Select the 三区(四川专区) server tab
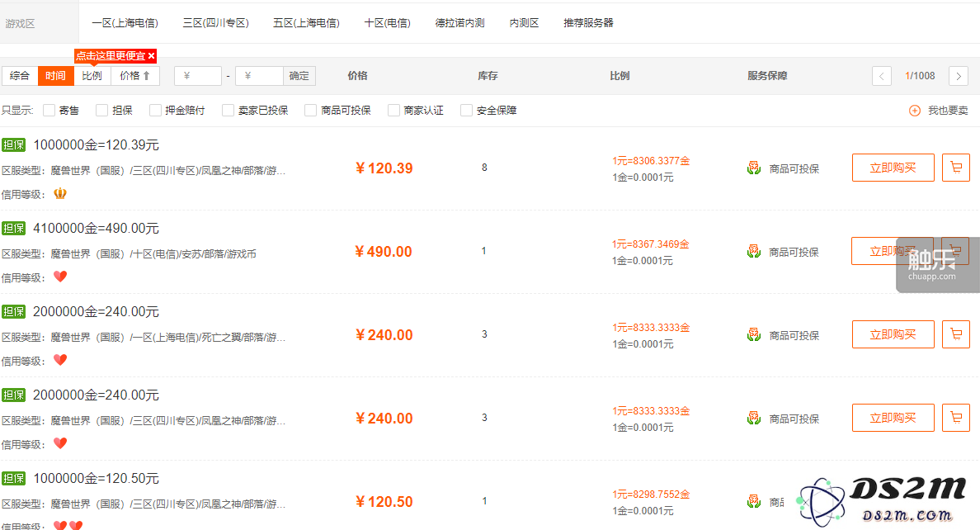Screen dimensions: 980x530 point(215,23)
